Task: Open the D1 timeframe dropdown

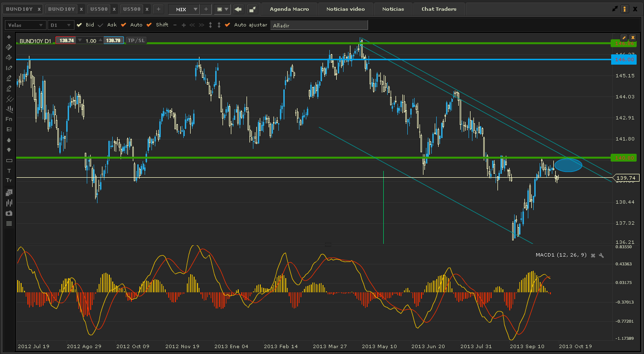Action: [61, 25]
